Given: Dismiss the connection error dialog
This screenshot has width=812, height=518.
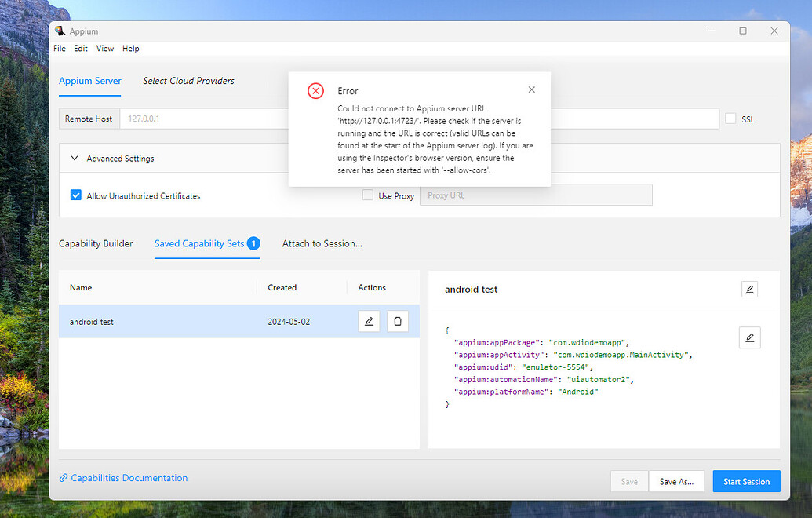Looking at the screenshot, I should click(x=531, y=89).
